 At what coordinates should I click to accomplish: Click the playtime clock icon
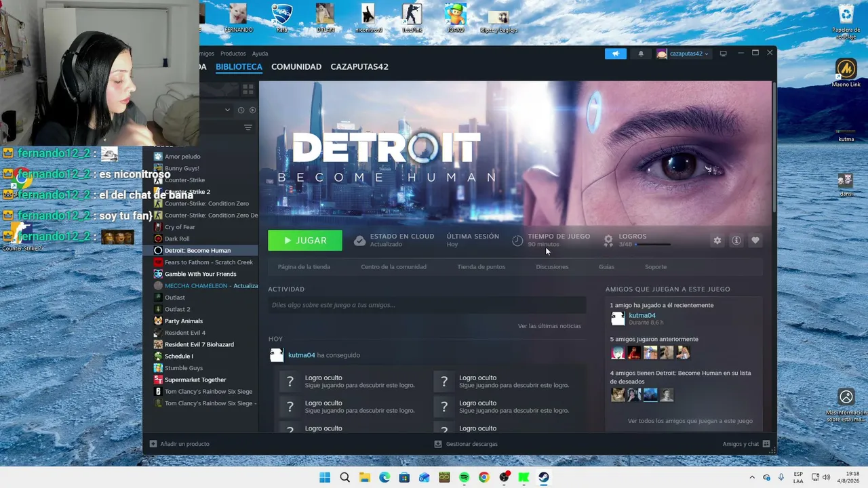coord(517,241)
